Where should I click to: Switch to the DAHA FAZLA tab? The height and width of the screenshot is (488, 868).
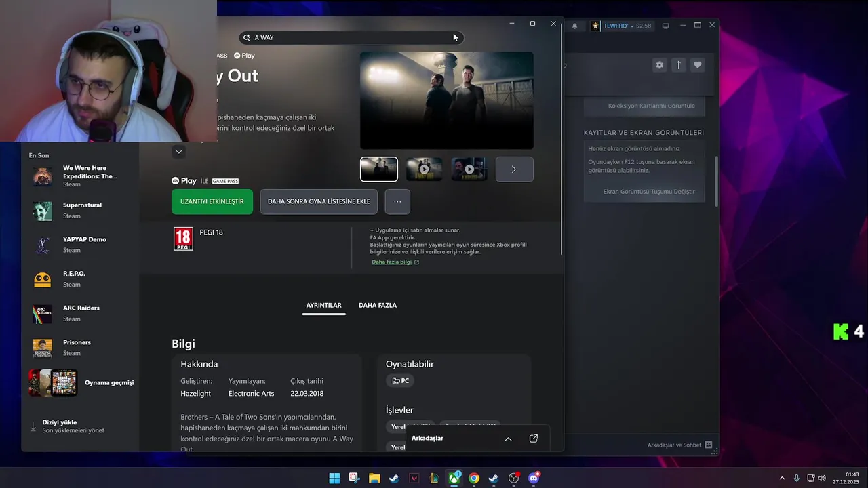pos(378,306)
